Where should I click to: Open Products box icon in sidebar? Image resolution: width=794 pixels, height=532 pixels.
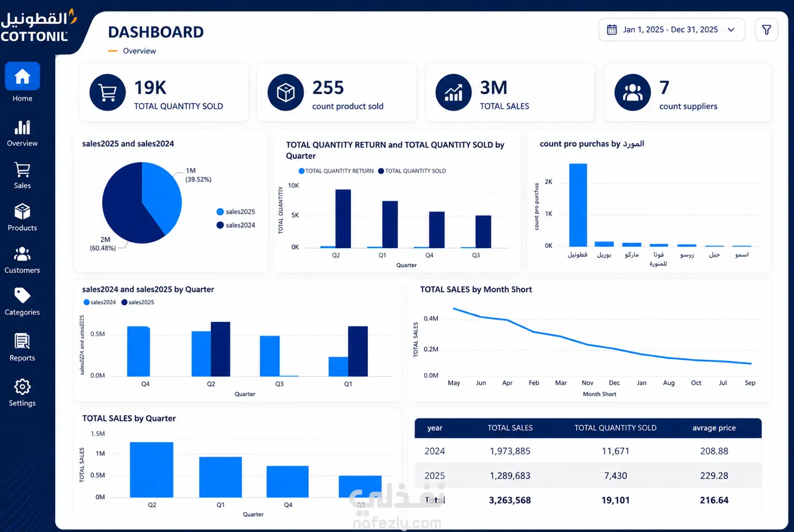click(x=22, y=211)
